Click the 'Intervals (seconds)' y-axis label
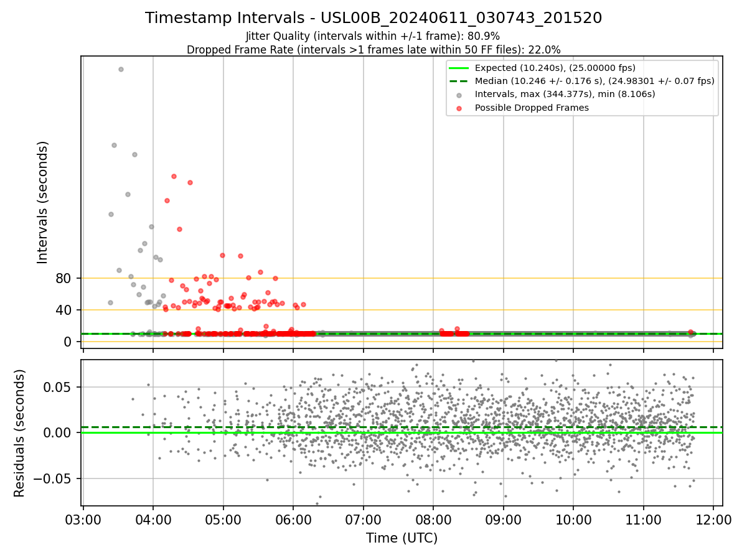 [x=42, y=202]
